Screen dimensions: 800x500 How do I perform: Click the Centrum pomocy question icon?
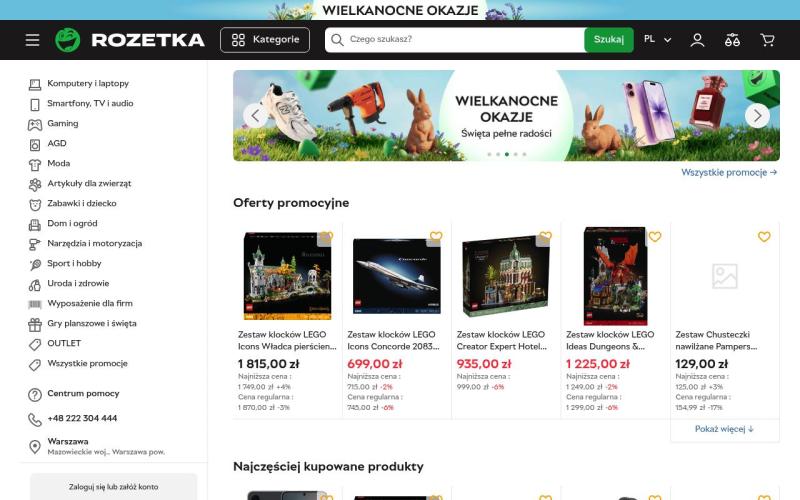click(35, 394)
